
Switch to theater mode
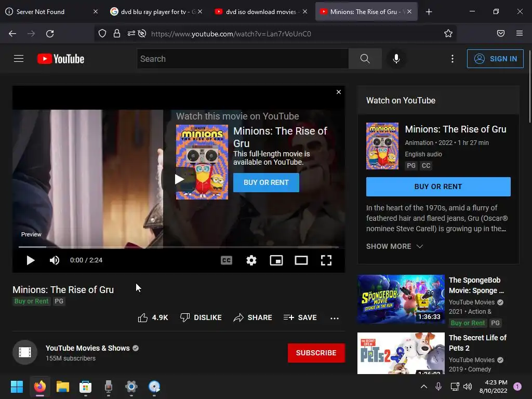coord(301,260)
